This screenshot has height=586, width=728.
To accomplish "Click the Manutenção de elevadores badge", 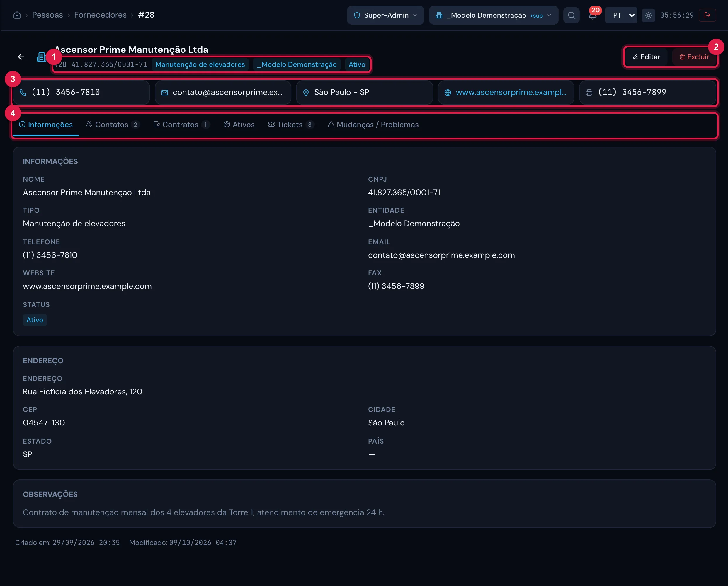I will [x=200, y=64].
